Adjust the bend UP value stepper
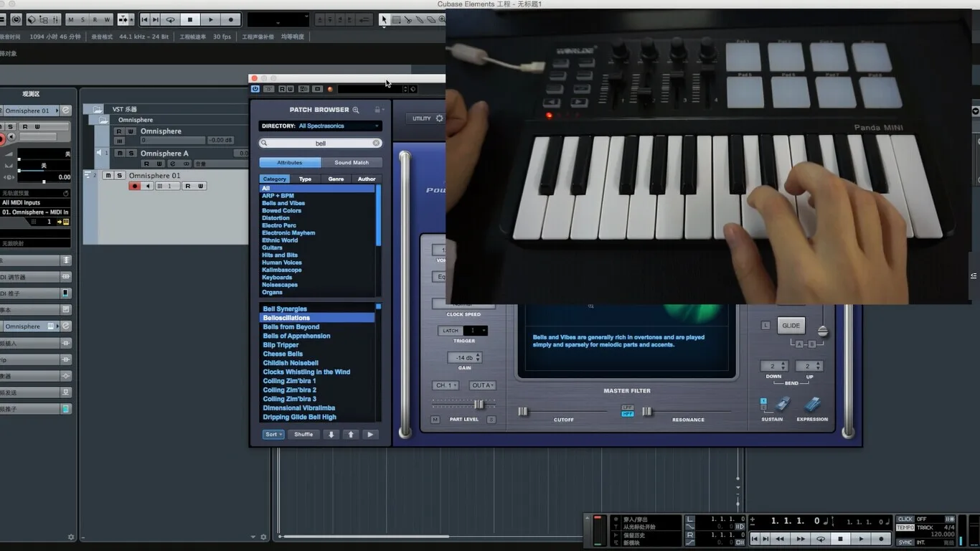The width and height of the screenshot is (980, 551). pyautogui.click(x=809, y=366)
